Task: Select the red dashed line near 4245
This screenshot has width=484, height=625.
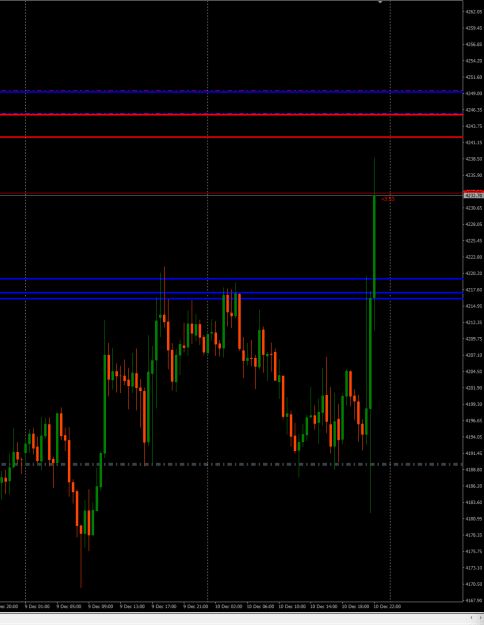Action: 231,114
